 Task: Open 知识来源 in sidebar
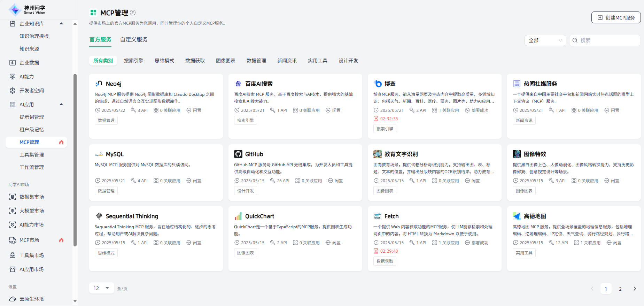(29, 49)
